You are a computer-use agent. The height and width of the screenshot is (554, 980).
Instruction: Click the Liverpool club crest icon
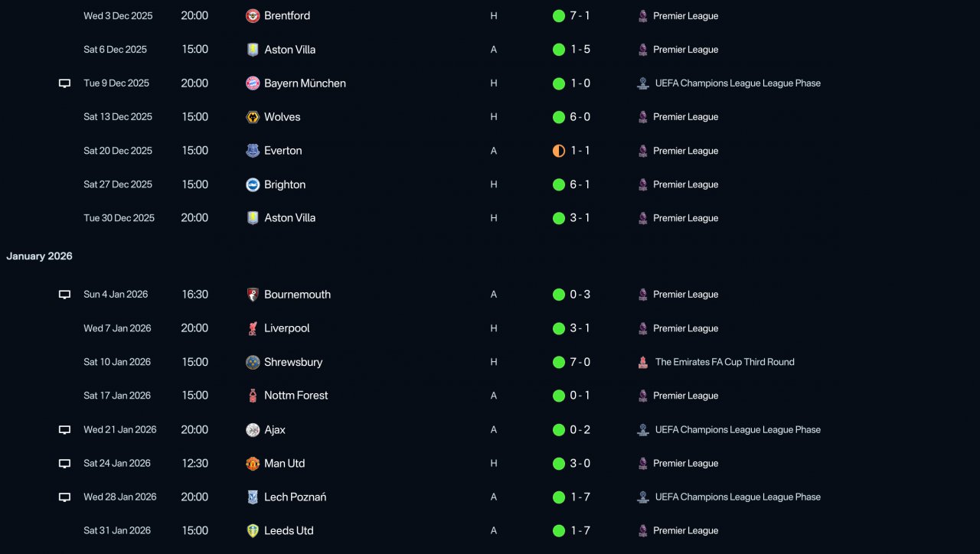point(253,328)
